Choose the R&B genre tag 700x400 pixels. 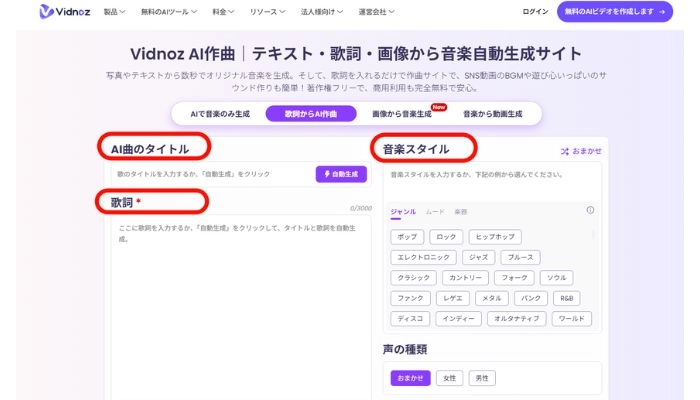(567, 298)
